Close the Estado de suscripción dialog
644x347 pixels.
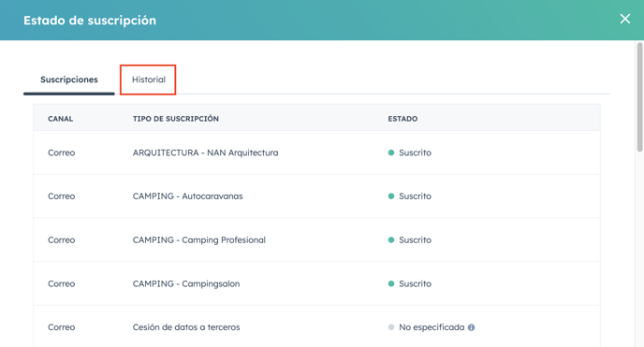point(624,19)
